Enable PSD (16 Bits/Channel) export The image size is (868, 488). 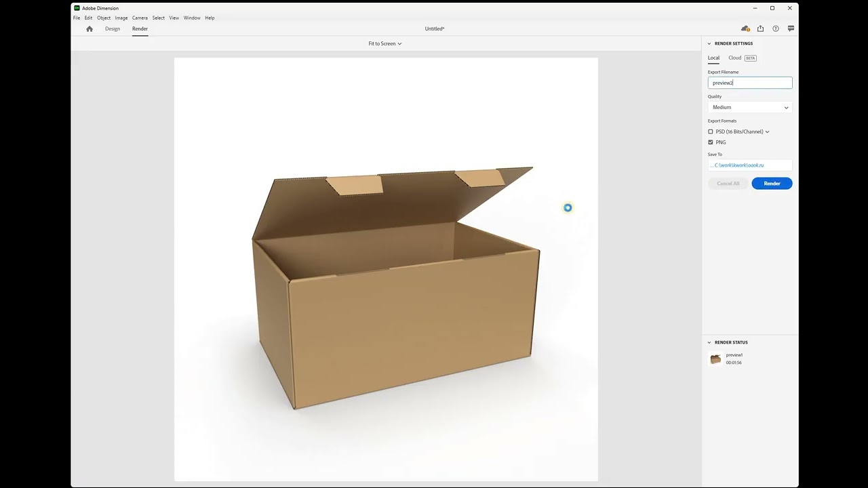click(711, 131)
